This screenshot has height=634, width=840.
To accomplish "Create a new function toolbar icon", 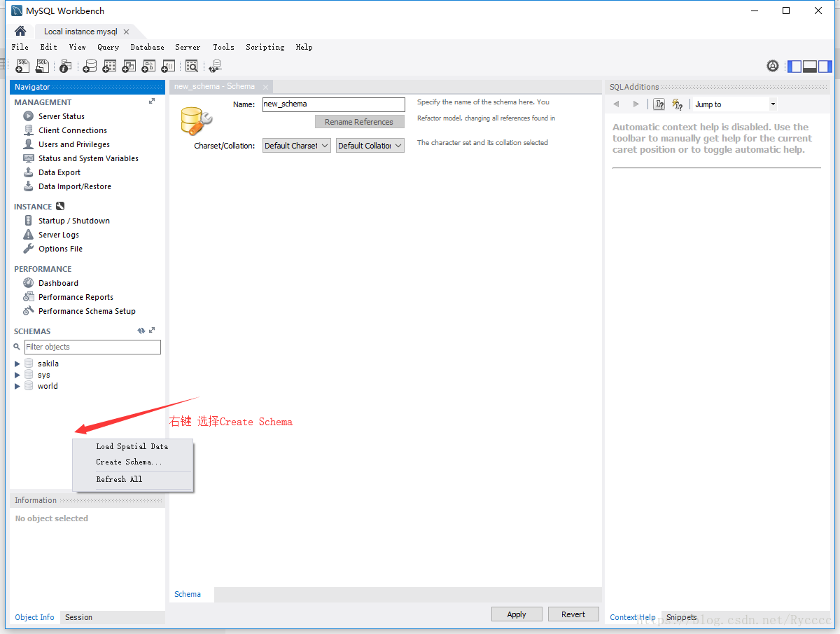I will [x=168, y=66].
